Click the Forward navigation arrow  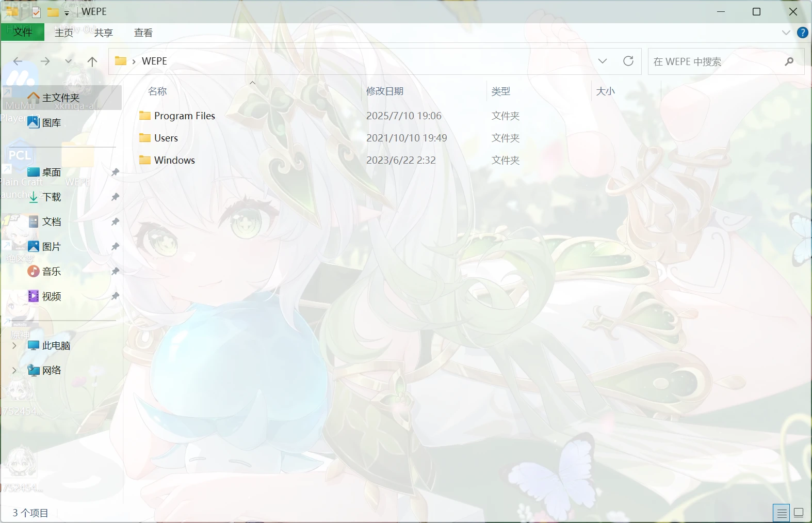[x=45, y=61]
